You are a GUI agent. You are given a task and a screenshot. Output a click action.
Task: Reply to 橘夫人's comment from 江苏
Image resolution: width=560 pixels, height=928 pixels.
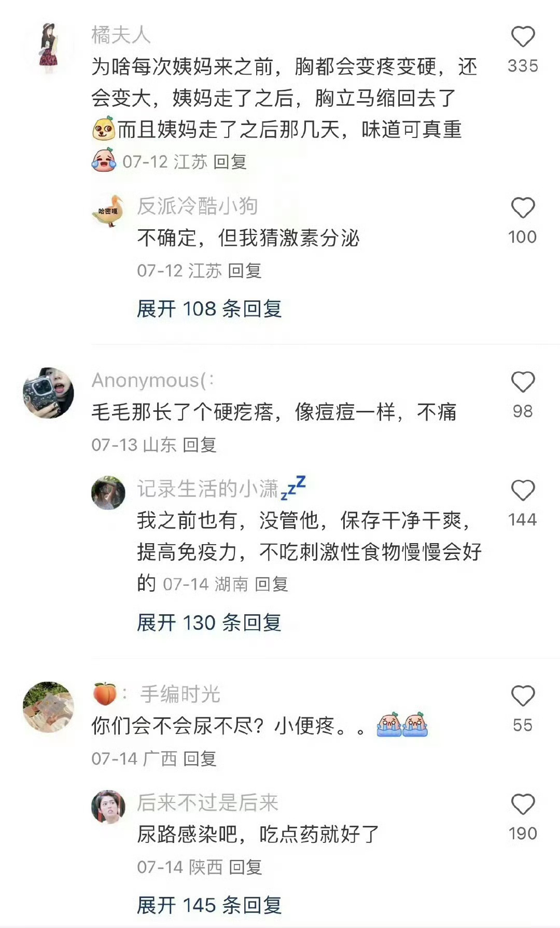click(x=230, y=162)
